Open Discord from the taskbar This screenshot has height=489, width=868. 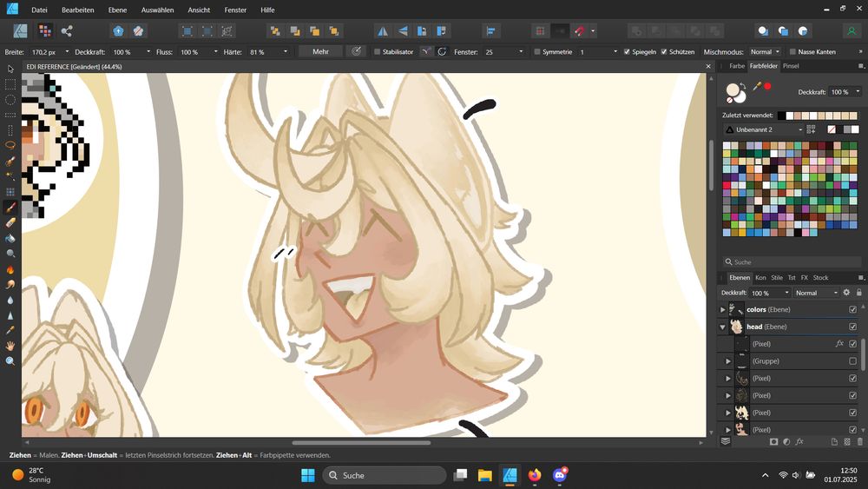(x=560, y=475)
